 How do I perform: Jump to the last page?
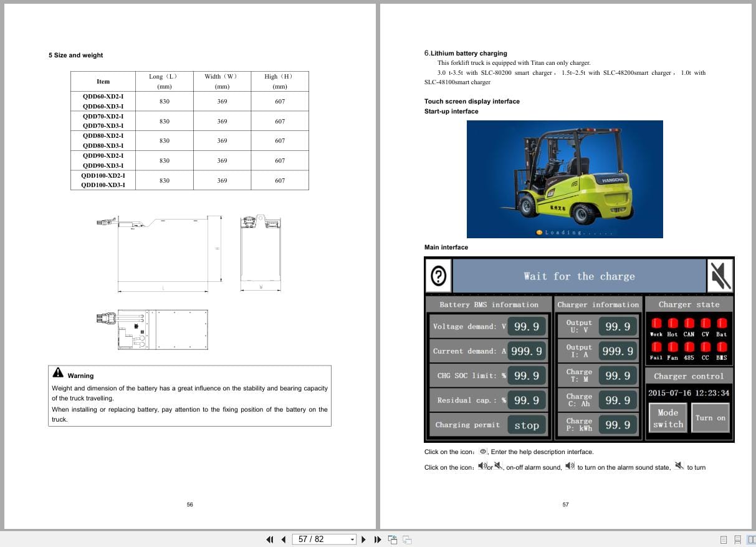(x=377, y=540)
